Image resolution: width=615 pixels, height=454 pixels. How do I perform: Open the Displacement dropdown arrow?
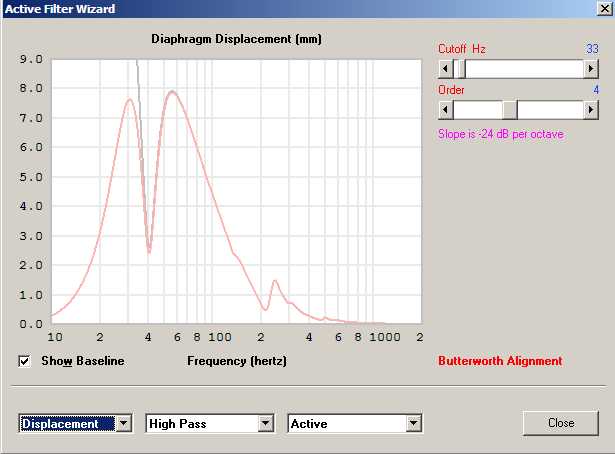click(124, 423)
